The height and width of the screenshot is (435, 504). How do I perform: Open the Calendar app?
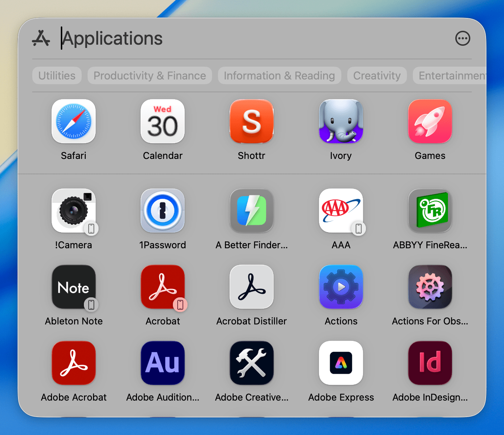point(163,121)
